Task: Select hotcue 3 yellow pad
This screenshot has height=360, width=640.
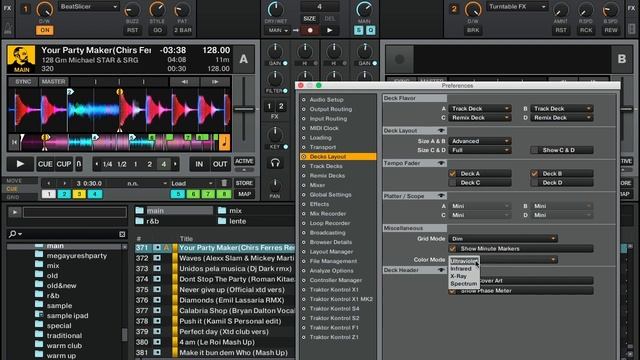Action: pyautogui.click(x=79, y=194)
